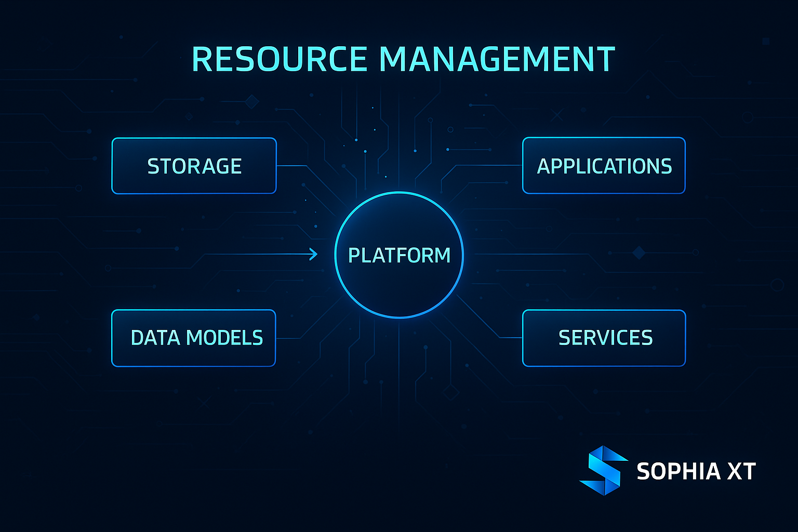Click the Sophia XT logo icon

click(x=603, y=470)
